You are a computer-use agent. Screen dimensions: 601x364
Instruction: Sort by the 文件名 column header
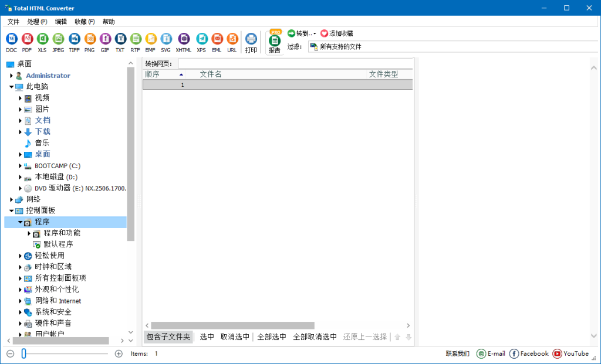tap(277, 74)
